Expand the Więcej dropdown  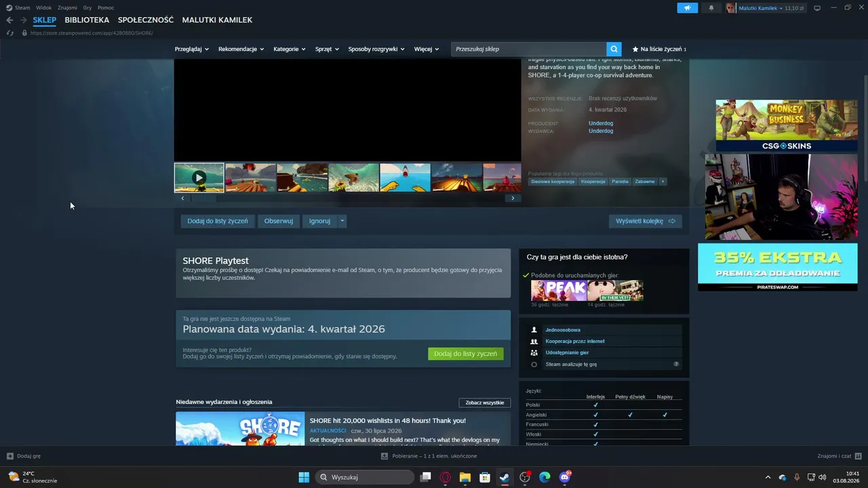(x=427, y=49)
